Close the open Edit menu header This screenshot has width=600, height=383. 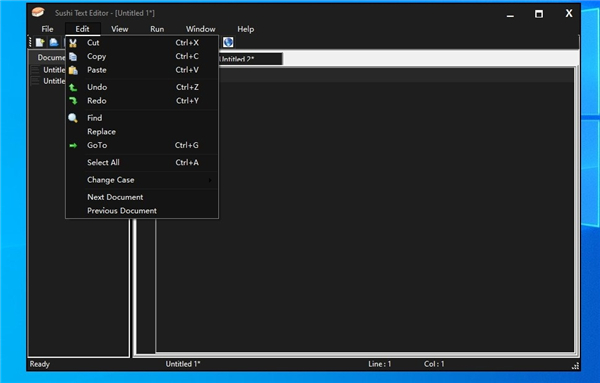click(82, 29)
